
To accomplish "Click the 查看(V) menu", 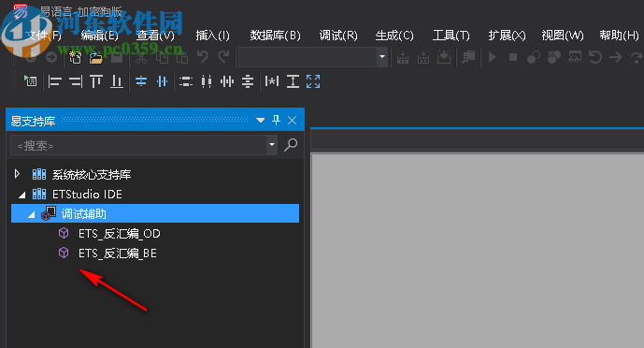I will click(156, 36).
